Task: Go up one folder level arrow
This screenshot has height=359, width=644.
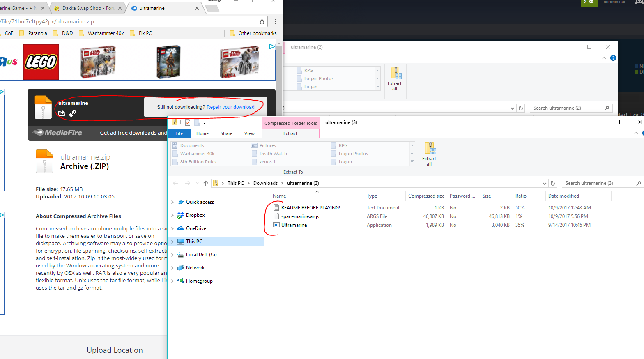Action: click(x=206, y=183)
